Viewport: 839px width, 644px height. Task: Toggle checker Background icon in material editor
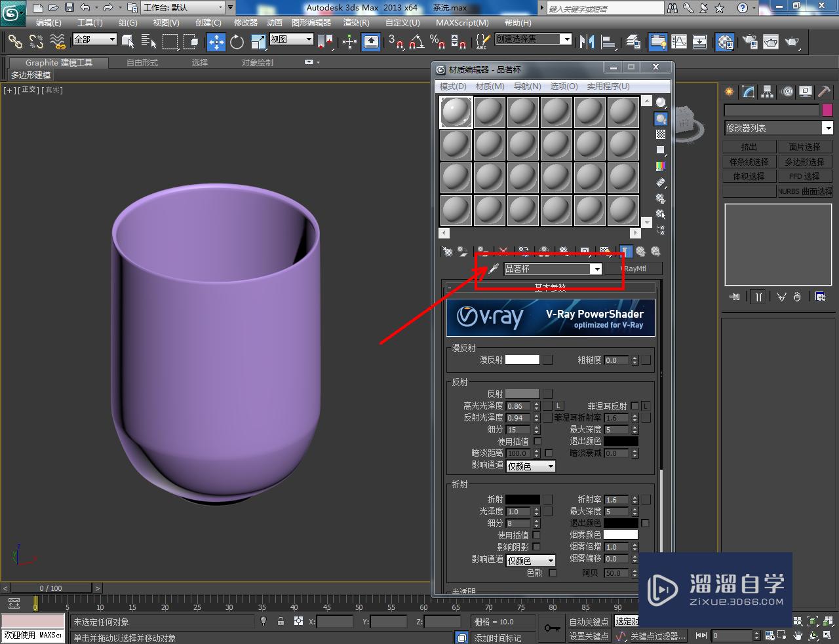tap(661, 134)
